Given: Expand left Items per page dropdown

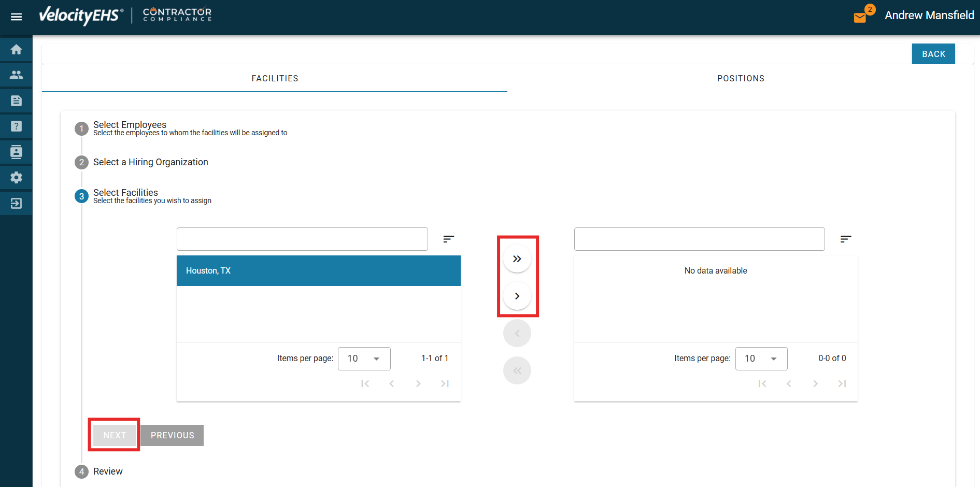Looking at the screenshot, I should pos(364,359).
